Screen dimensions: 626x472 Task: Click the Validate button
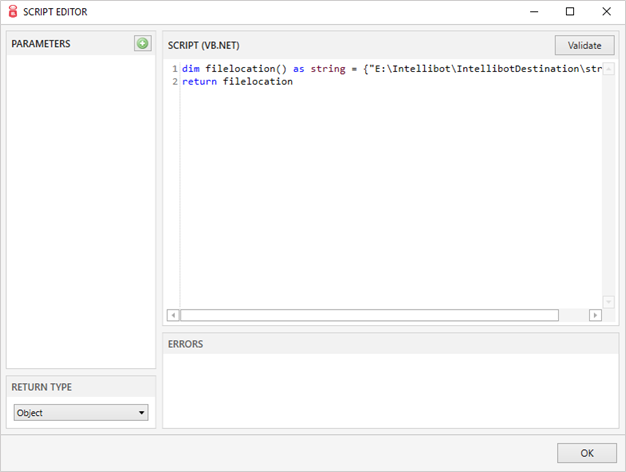click(x=584, y=46)
